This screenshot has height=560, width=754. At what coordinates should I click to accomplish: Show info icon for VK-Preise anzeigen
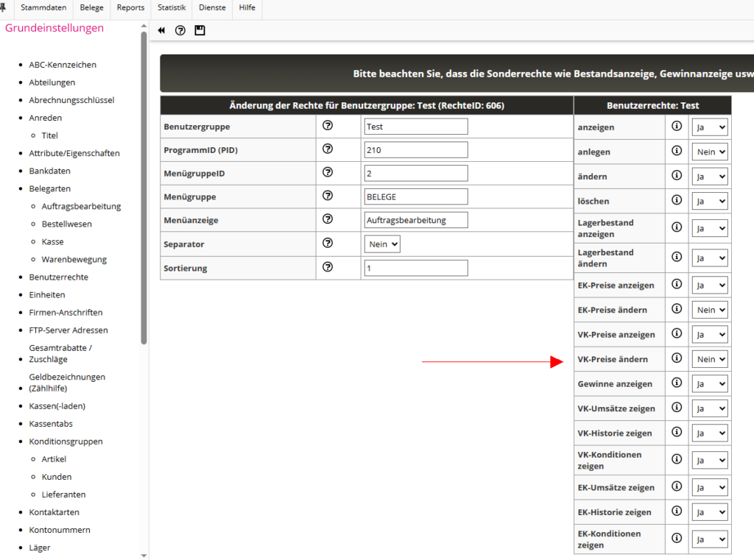tap(677, 333)
